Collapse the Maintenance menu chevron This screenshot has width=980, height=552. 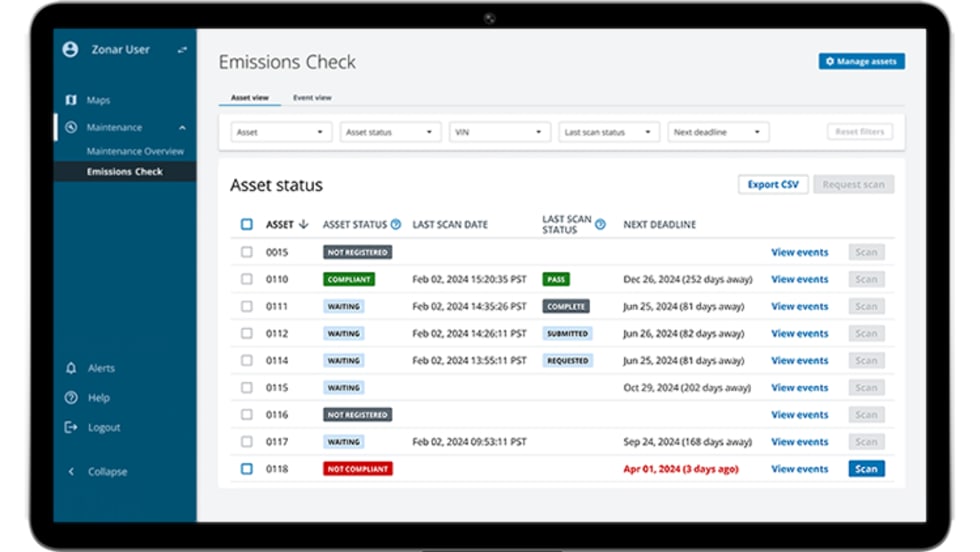click(x=182, y=128)
